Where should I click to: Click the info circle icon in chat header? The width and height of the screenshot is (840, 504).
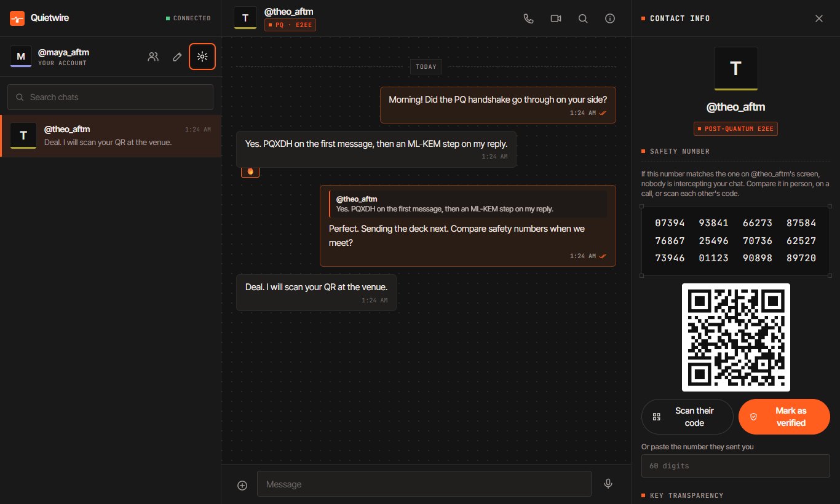tap(610, 18)
